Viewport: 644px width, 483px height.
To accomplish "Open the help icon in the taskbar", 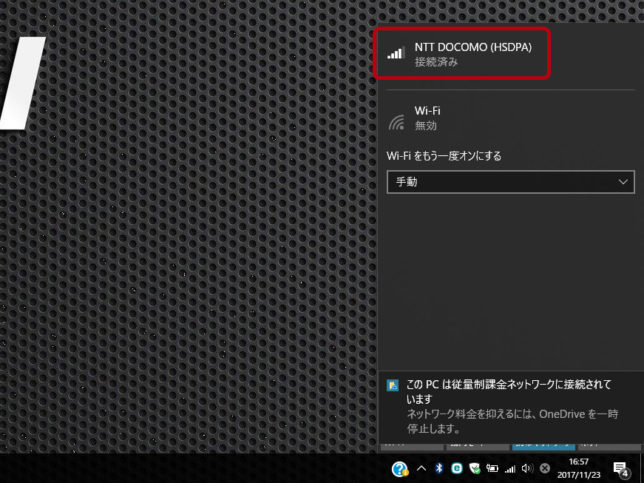I will [400, 469].
